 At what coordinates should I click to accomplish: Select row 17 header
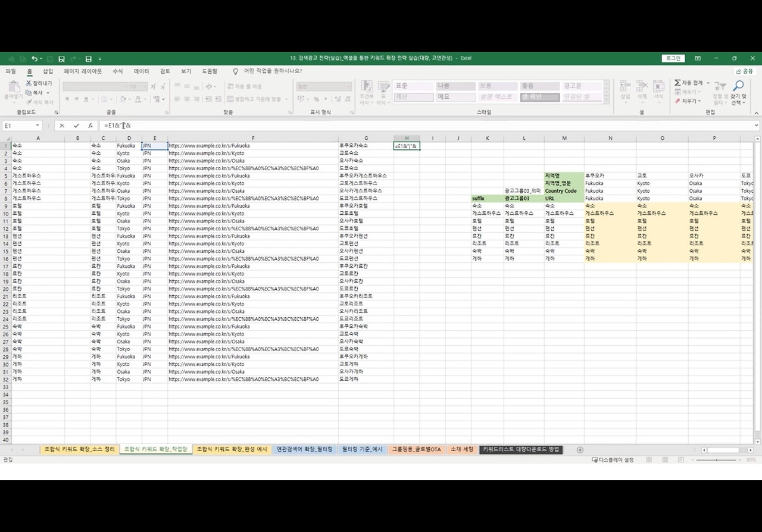click(x=6, y=266)
